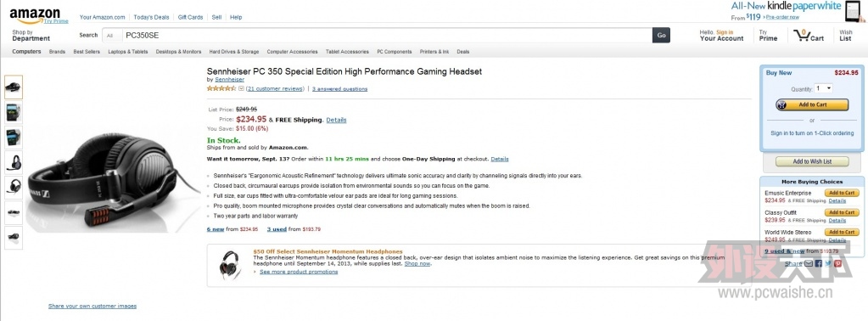868x321 pixels.
Task: Open Today's Deals menu item
Action: coord(151,17)
